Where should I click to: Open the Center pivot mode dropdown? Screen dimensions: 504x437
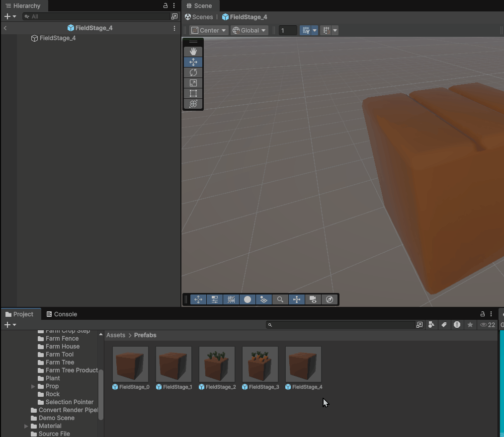[x=209, y=30]
